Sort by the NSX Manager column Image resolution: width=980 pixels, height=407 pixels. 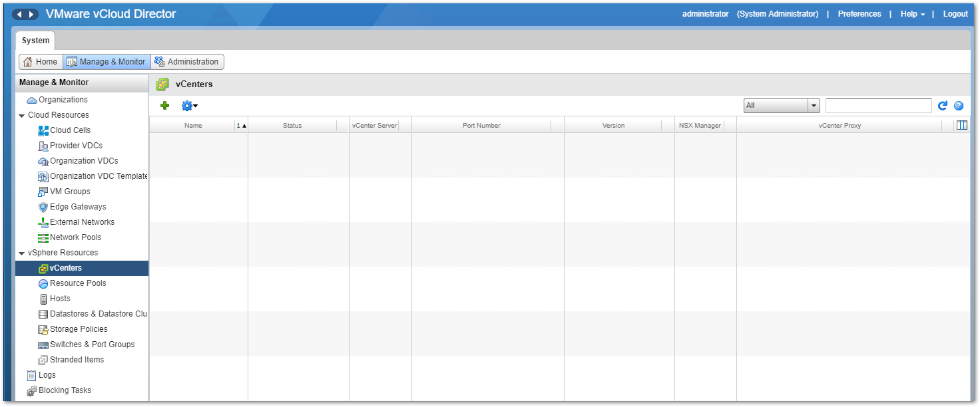pyautogui.click(x=700, y=125)
